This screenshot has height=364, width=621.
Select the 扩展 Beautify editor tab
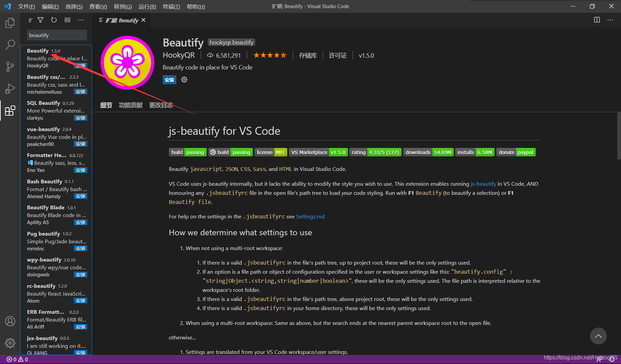point(122,20)
